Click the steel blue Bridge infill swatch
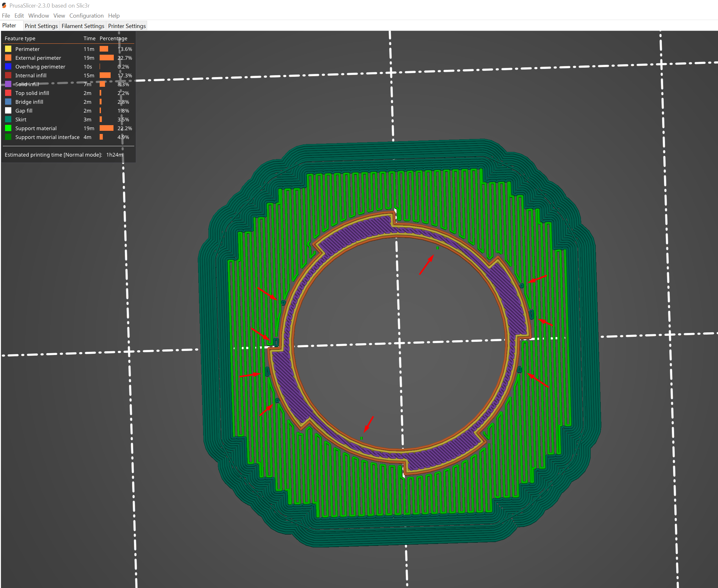The width and height of the screenshot is (718, 588). (x=8, y=102)
